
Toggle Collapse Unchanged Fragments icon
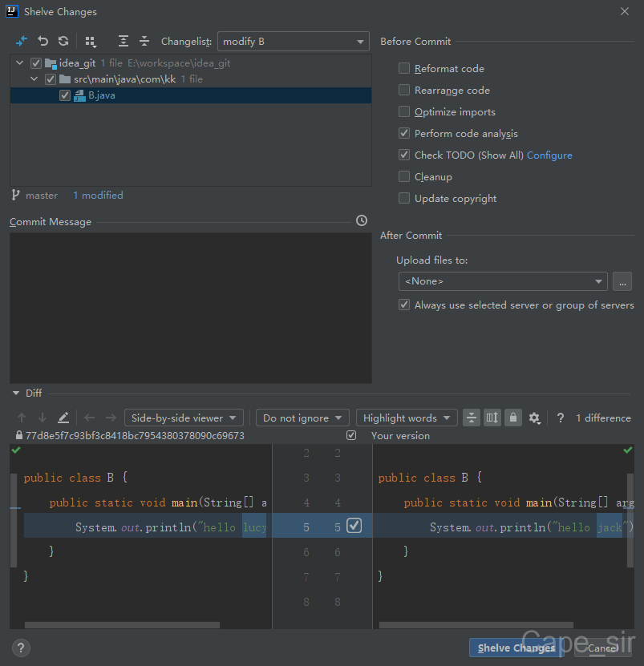(472, 418)
